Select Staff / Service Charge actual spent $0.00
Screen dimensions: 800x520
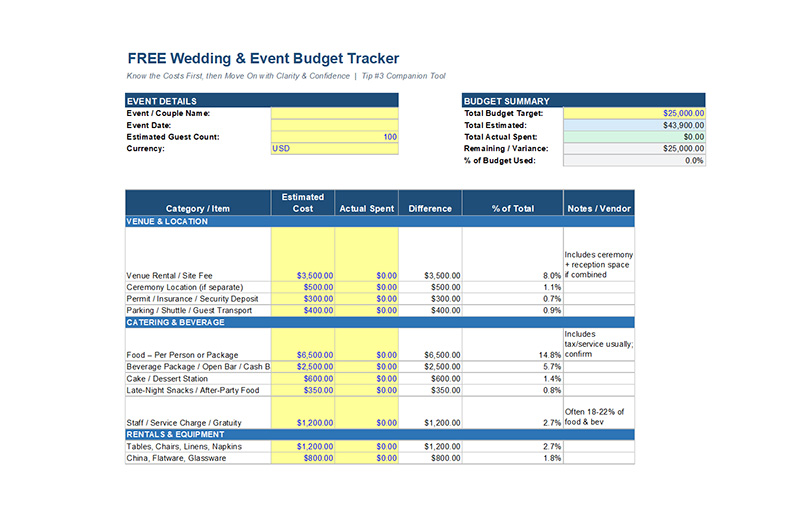coord(367,412)
